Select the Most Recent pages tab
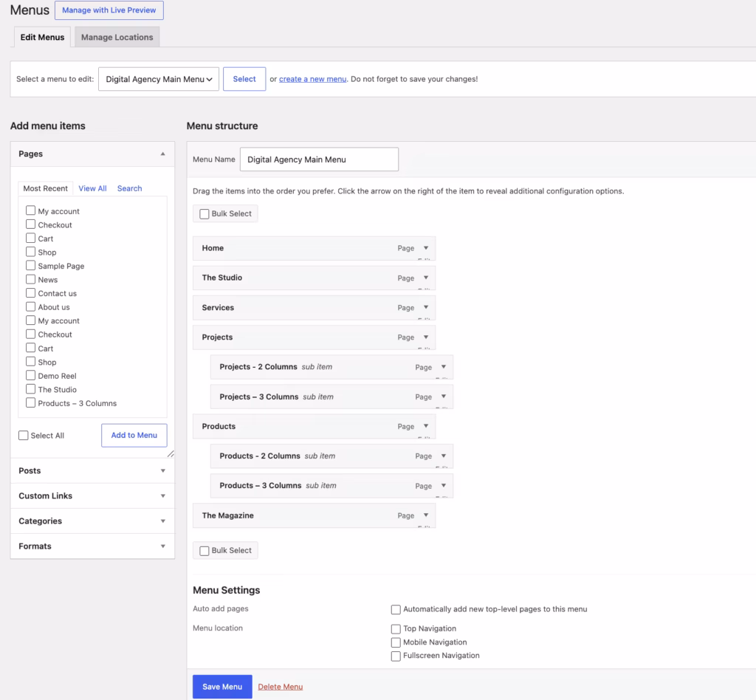756x700 pixels. tap(45, 188)
